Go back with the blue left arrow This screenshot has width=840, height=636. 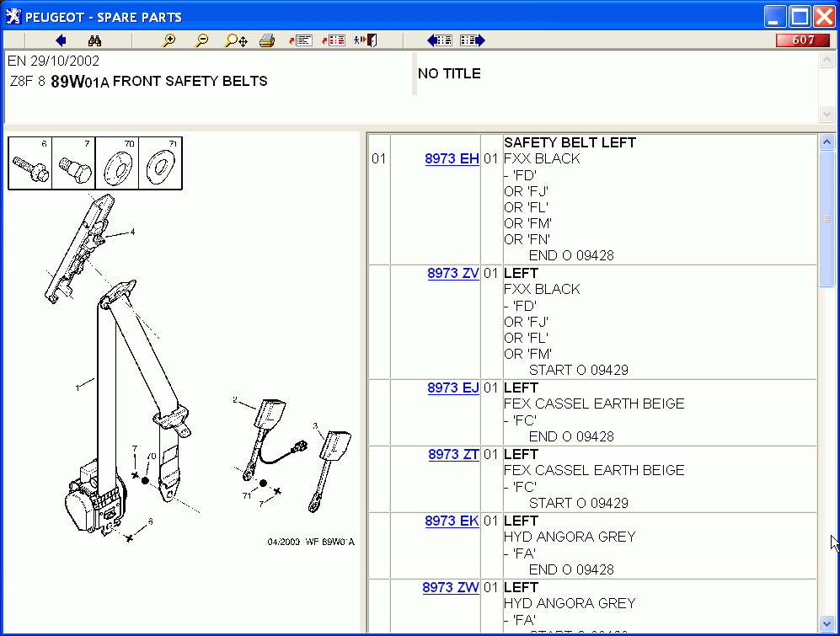coord(61,40)
